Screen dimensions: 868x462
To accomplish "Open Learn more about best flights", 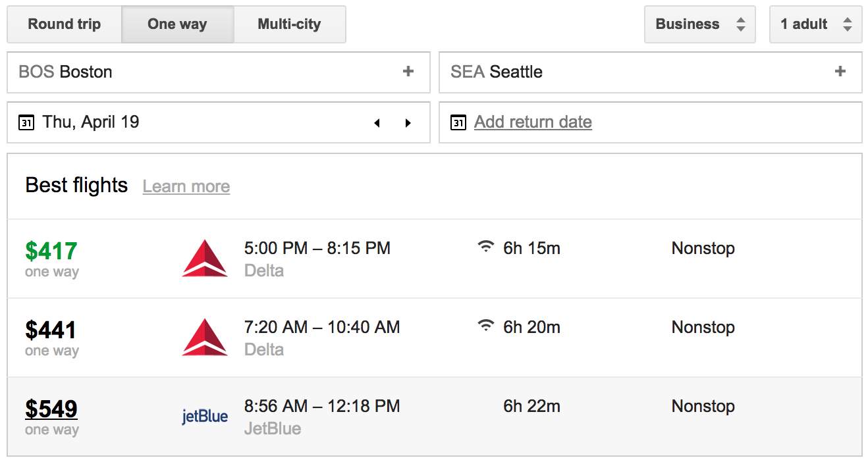I will point(186,187).
